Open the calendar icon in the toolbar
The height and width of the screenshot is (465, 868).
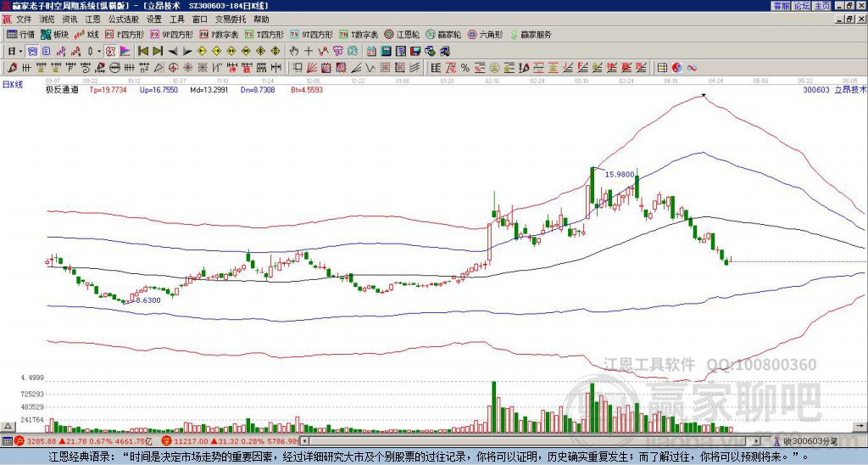371,52
